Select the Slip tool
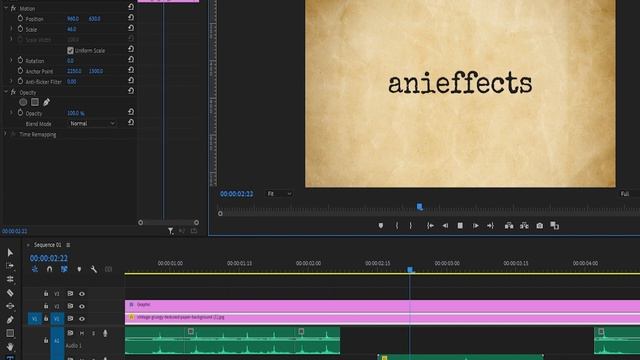The image size is (640, 360). [x=10, y=306]
